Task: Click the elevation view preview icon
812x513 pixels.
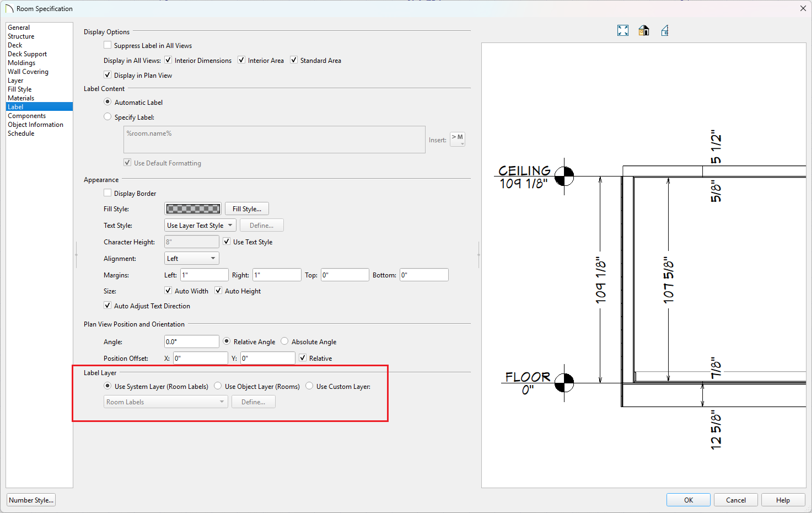Action: point(665,31)
